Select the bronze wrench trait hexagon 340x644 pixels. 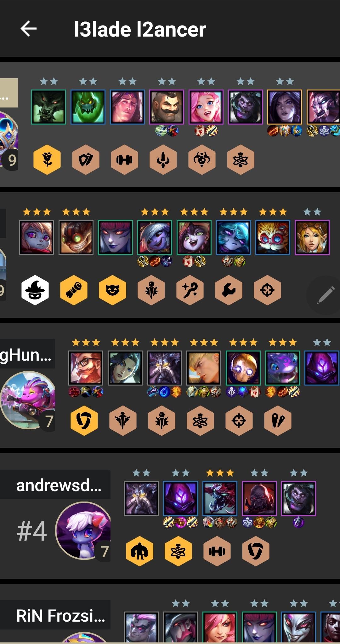pyautogui.click(x=229, y=290)
